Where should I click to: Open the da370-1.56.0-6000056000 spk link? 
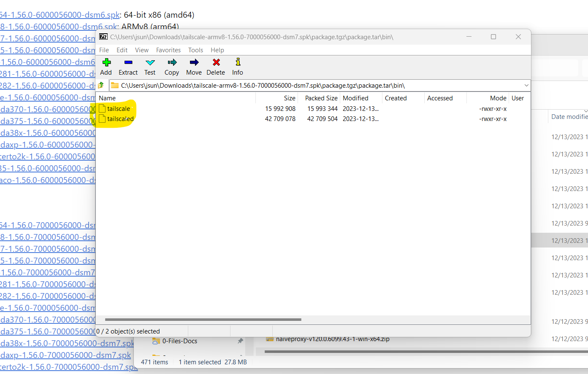(48, 109)
